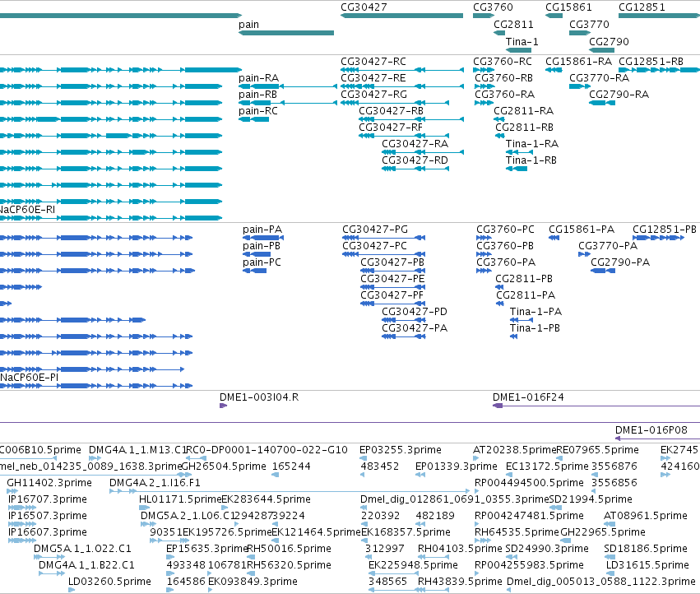Select the pain gene label

248,25
